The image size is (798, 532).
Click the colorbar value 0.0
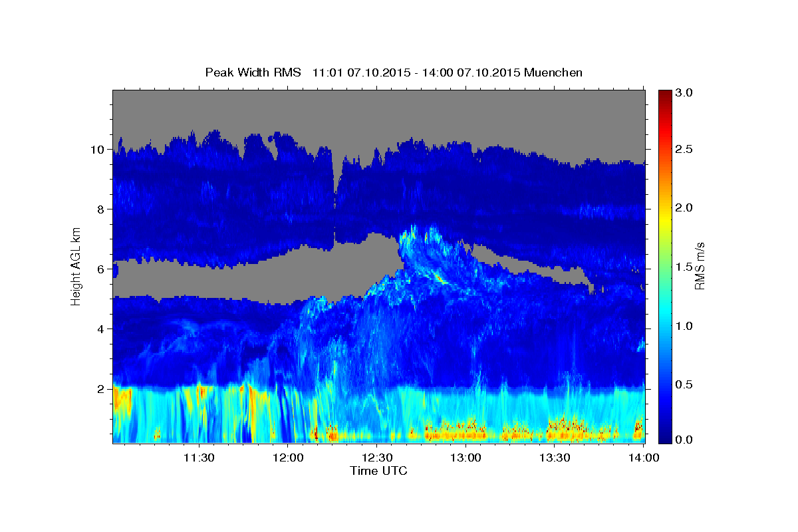(685, 440)
